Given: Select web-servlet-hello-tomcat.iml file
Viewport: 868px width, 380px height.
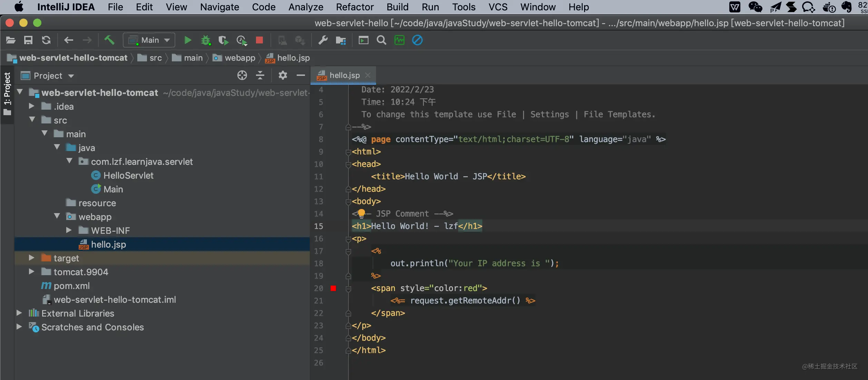Looking at the screenshot, I should click(115, 300).
